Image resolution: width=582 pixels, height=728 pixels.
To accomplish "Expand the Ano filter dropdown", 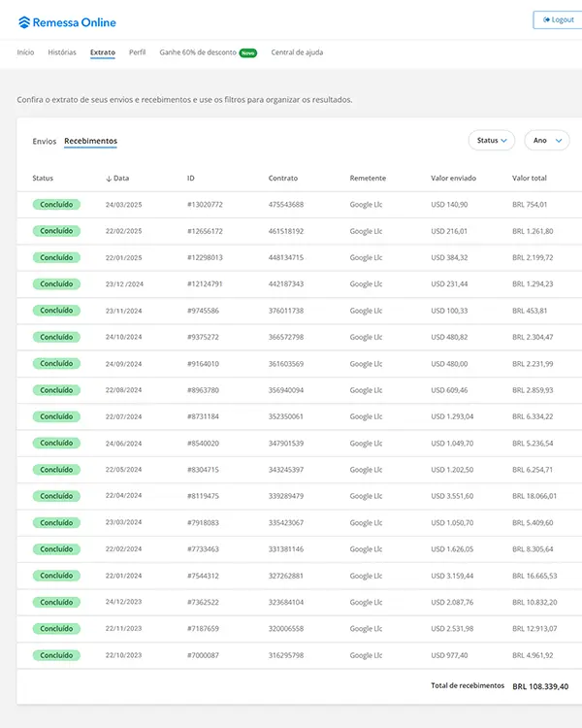I will point(546,141).
